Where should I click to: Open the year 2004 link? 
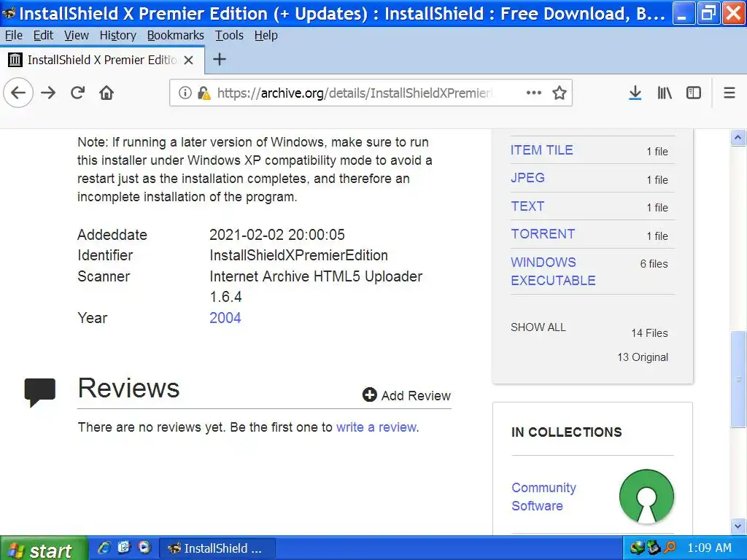pyautogui.click(x=225, y=318)
